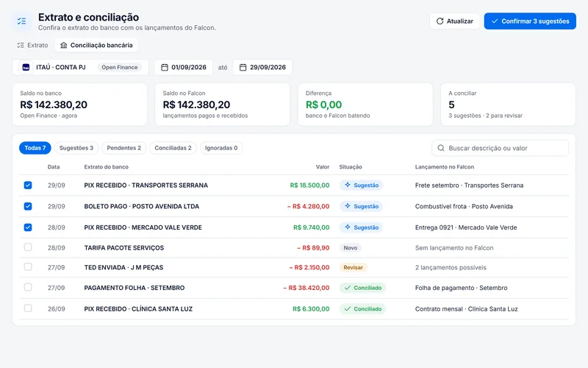Click Confirmar 3 sugestões button
Viewport: 588px width, 368px height.
coord(530,21)
